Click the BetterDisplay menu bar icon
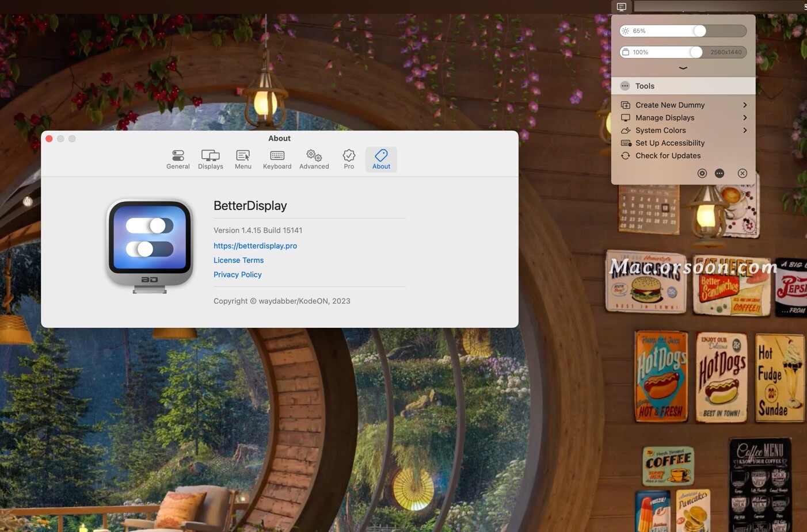 click(621, 7)
